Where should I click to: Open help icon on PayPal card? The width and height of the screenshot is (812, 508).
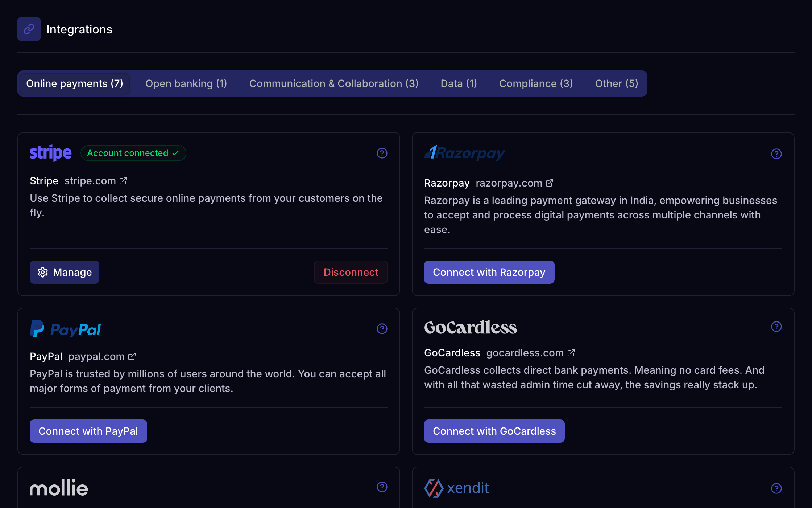tap(382, 329)
